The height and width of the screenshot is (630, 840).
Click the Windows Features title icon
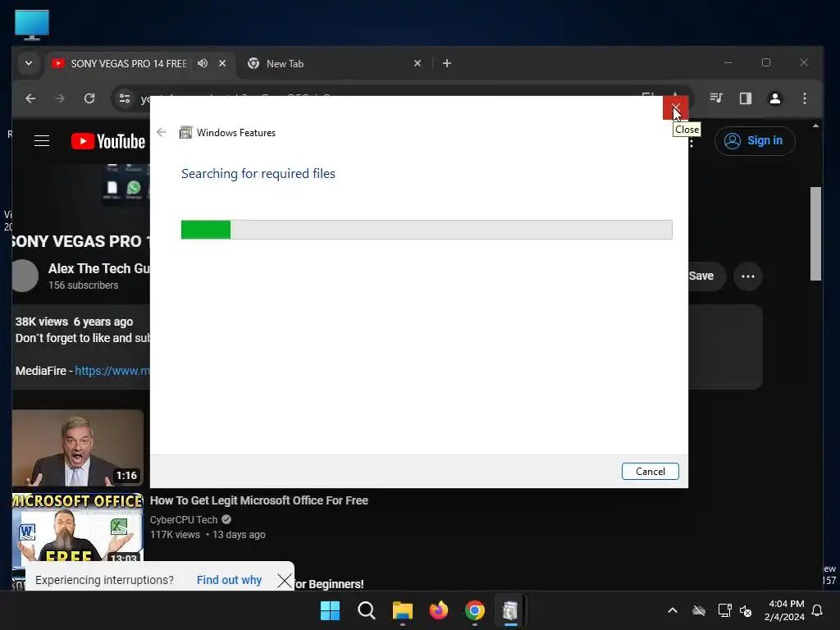coord(185,132)
